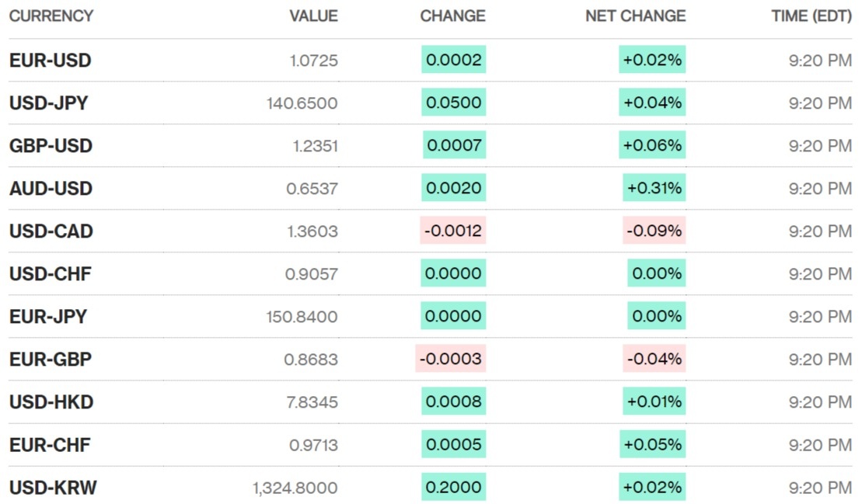Screen dimensions: 862x504
Task: Click the CHANGE column header
Action: click(452, 16)
